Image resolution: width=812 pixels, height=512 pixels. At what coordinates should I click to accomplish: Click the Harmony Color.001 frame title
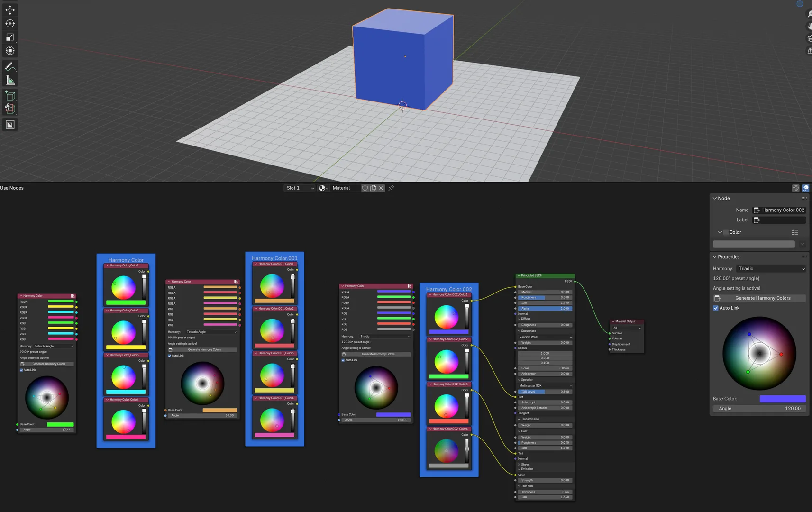(274, 258)
